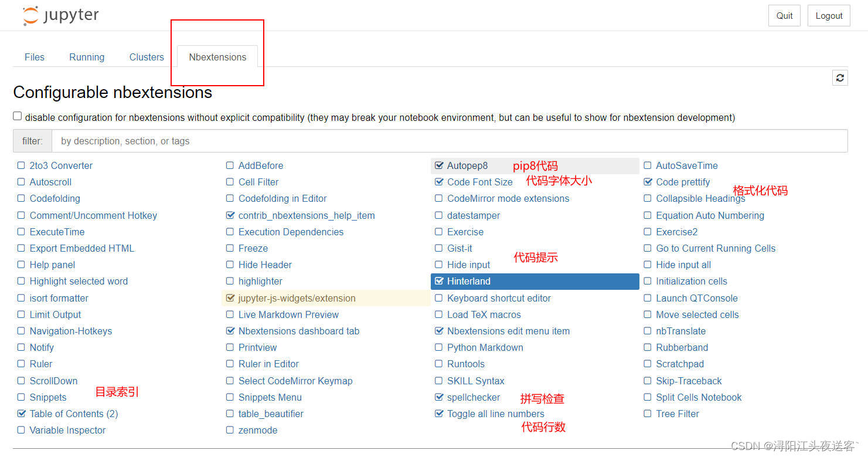The width and height of the screenshot is (868, 457).
Task: Open Equation Auto Numbering extension
Action: [710, 215]
